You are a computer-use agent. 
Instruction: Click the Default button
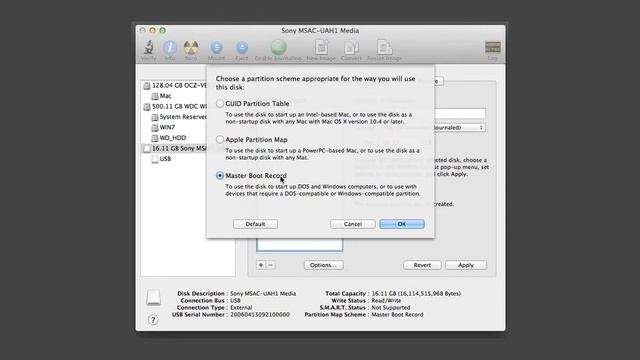point(256,224)
